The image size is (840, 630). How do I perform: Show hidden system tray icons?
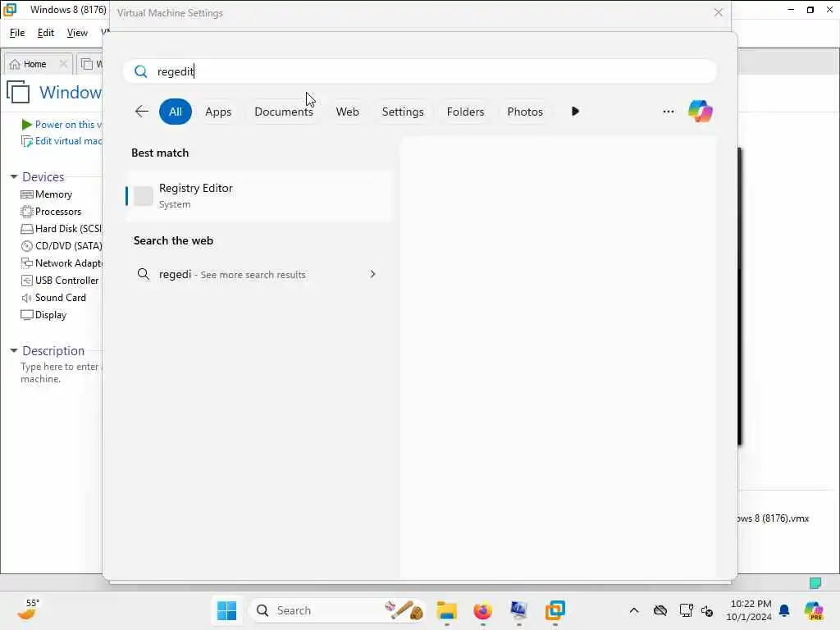[x=634, y=610]
